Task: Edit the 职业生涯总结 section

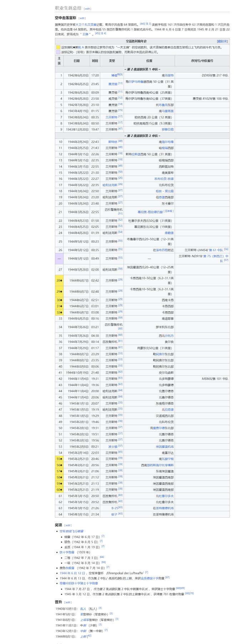Action: pyautogui.click(x=87, y=9)
